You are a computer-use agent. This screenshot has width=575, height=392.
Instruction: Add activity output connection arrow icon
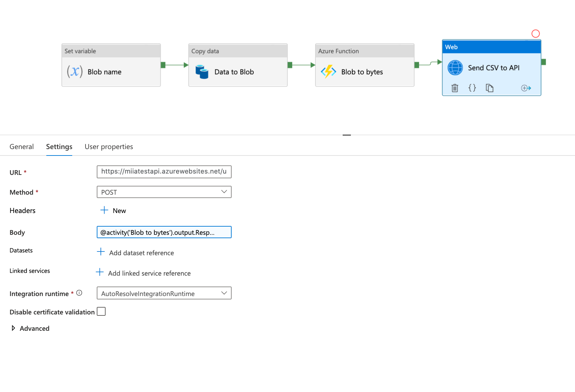526,88
